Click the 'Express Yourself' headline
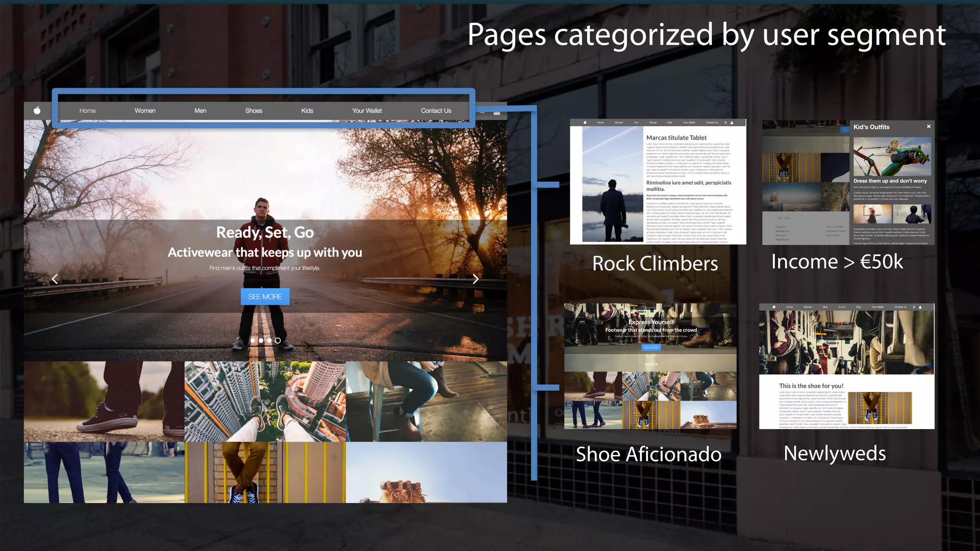 coord(651,322)
